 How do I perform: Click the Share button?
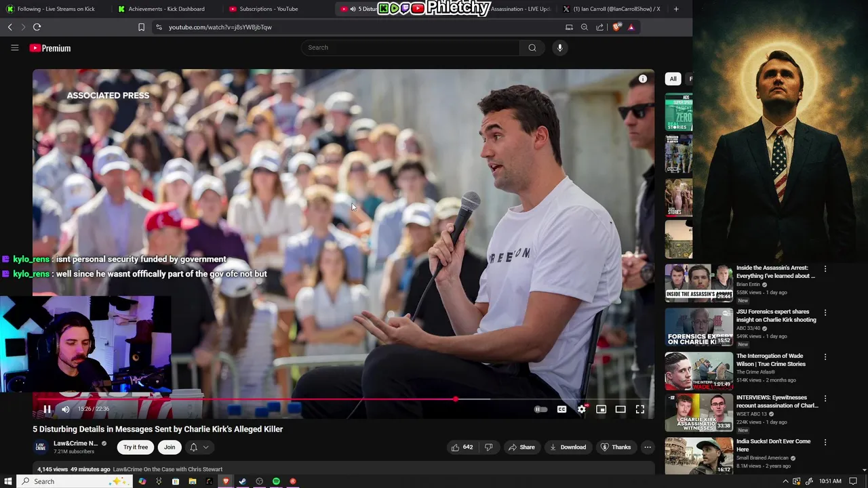(522, 447)
